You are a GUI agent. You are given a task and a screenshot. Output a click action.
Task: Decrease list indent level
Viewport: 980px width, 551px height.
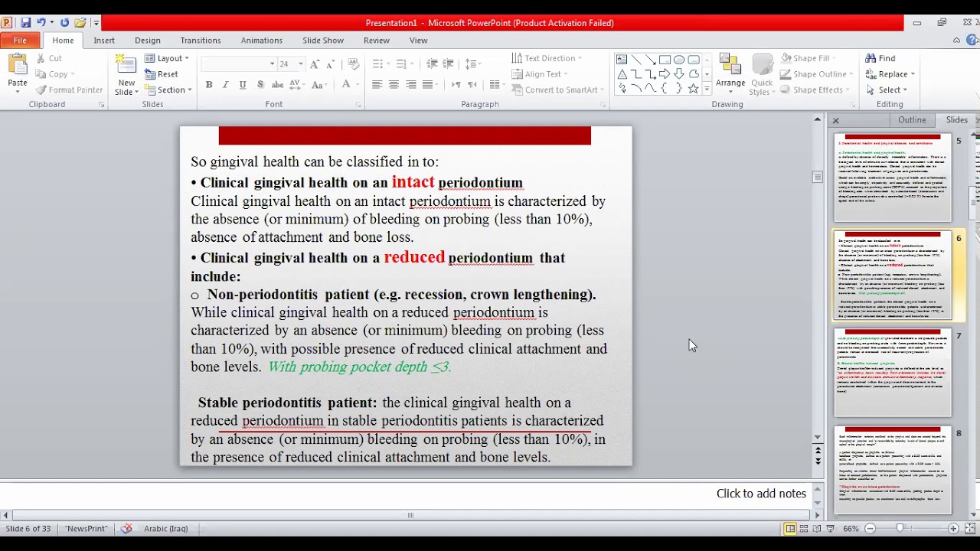coord(432,64)
